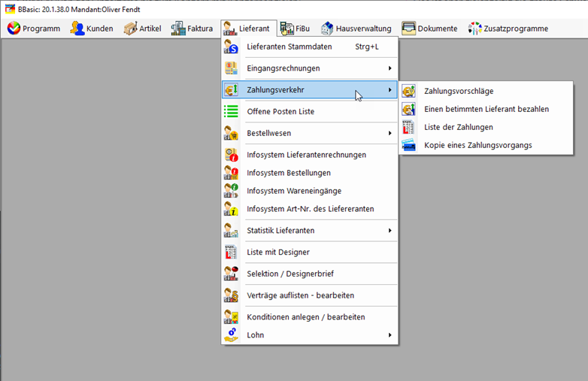
Task: Open Offene Posten Liste
Action: 310,111
